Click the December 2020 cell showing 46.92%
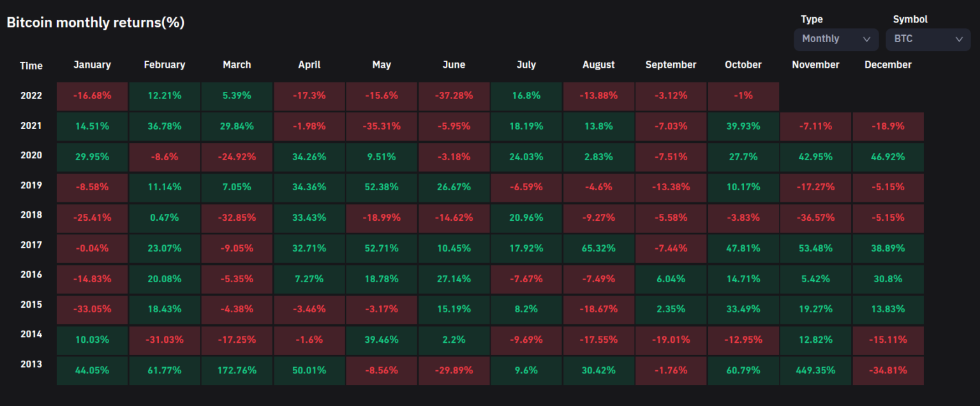This screenshot has height=406, width=980. [888, 156]
